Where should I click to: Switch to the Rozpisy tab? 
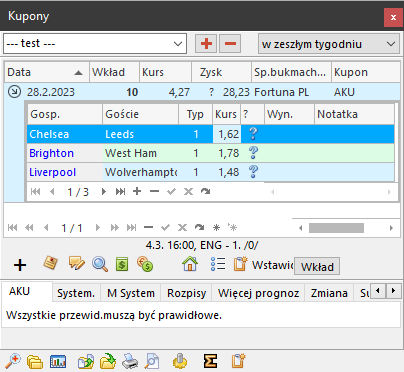point(187,293)
